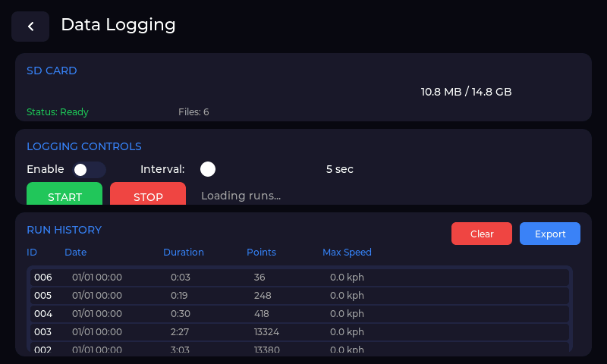Select partially visible run 002

coord(300,348)
